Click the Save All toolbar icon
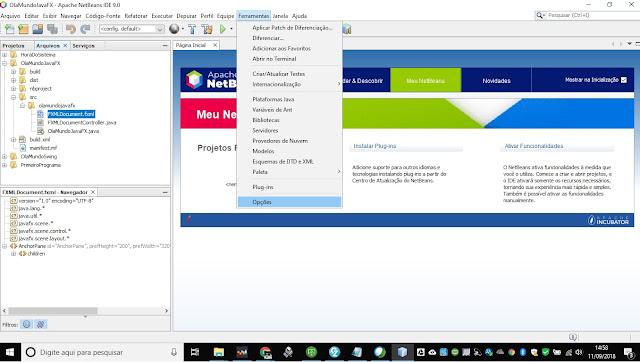 coord(52,29)
